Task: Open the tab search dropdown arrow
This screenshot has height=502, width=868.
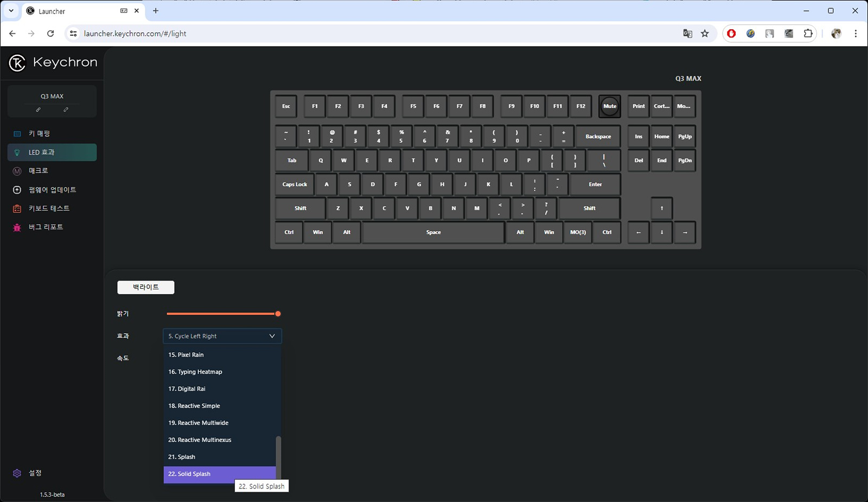Action: point(11,11)
